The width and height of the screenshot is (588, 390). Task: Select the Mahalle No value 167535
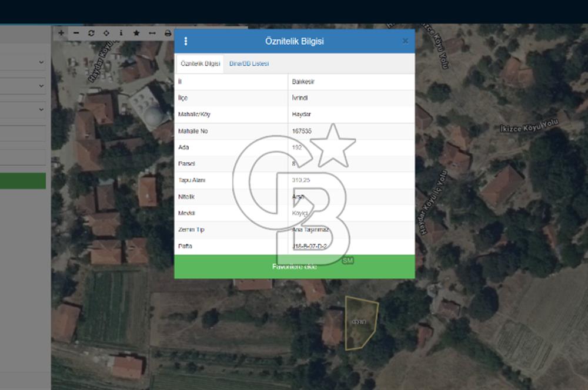(302, 131)
